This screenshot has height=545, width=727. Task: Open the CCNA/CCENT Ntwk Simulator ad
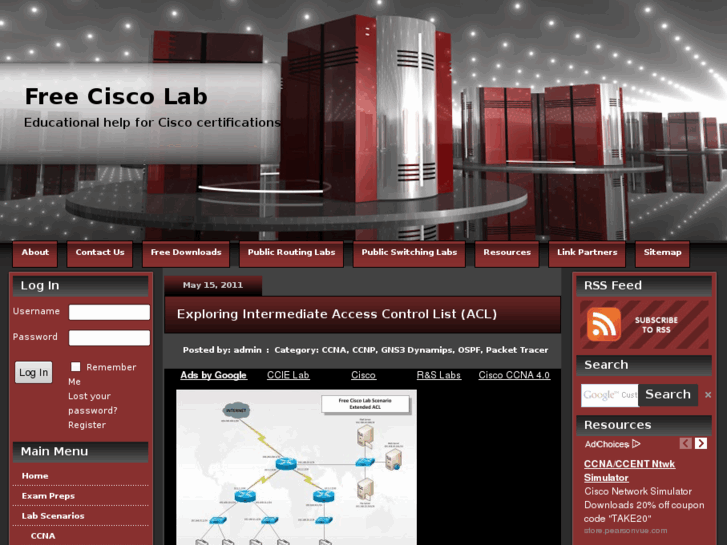pyautogui.click(x=629, y=471)
